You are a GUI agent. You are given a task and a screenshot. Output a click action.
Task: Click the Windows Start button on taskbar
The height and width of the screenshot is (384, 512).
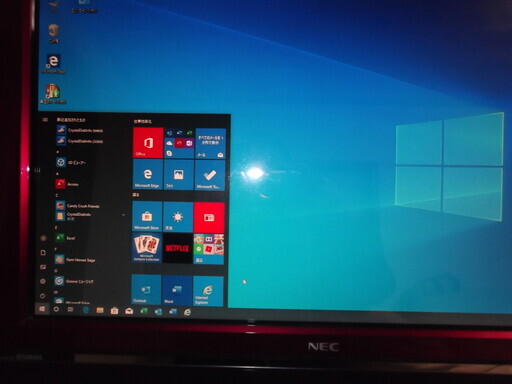pos(42,309)
